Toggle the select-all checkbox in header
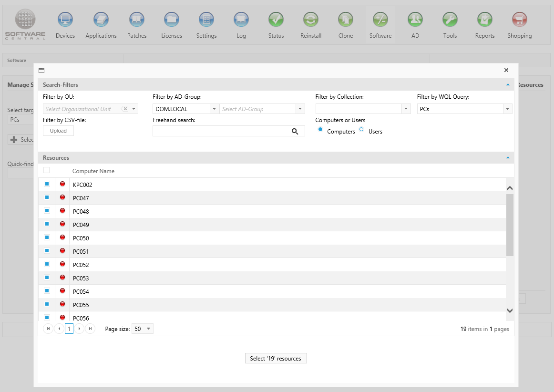 (x=47, y=170)
